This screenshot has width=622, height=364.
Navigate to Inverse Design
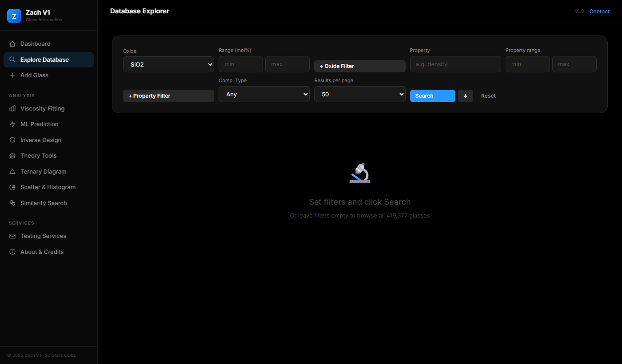pyautogui.click(x=48, y=140)
